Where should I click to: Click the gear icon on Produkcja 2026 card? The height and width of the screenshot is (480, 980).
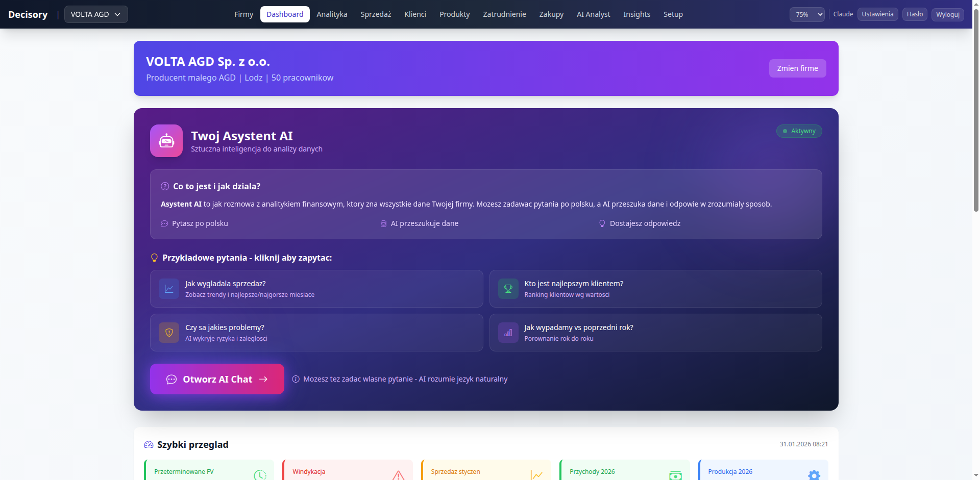(814, 475)
